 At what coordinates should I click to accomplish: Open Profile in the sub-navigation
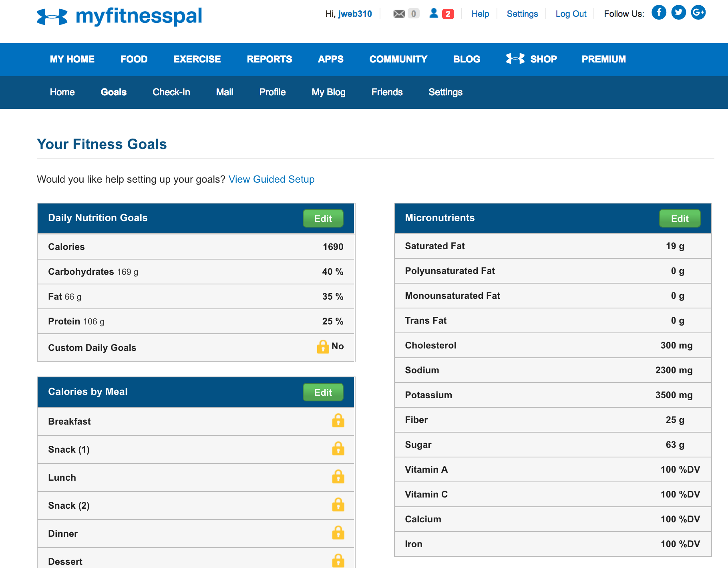click(x=272, y=92)
